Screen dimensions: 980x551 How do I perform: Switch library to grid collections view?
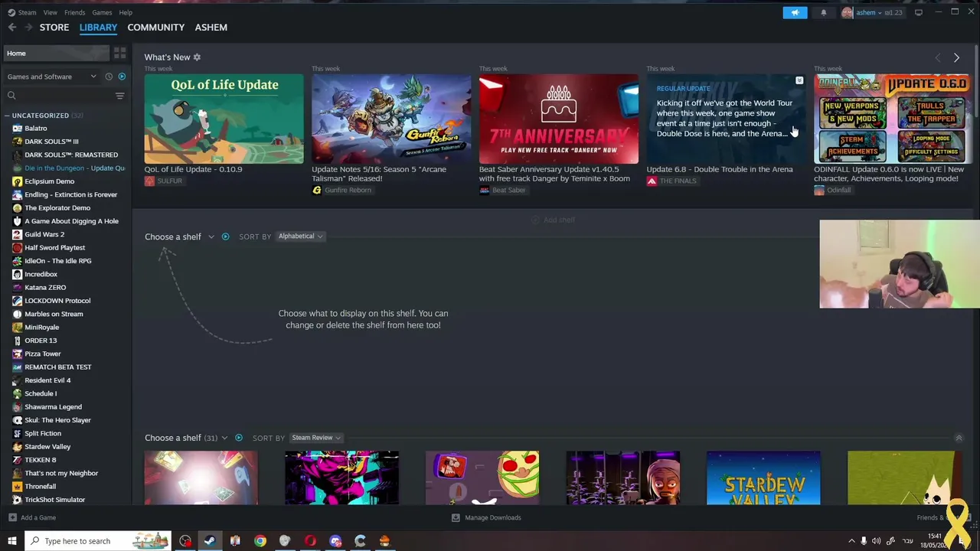[x=120, y=53]
